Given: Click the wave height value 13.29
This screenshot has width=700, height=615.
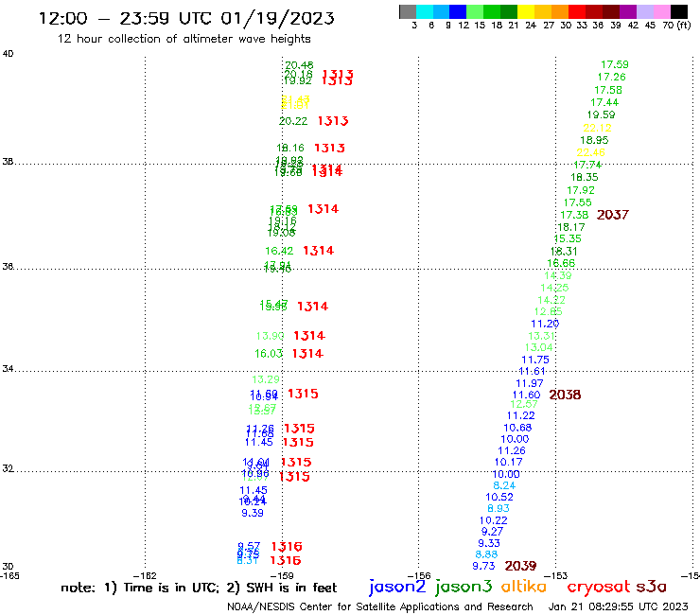Looking at the screenshot, I should [x=266, y=380].
